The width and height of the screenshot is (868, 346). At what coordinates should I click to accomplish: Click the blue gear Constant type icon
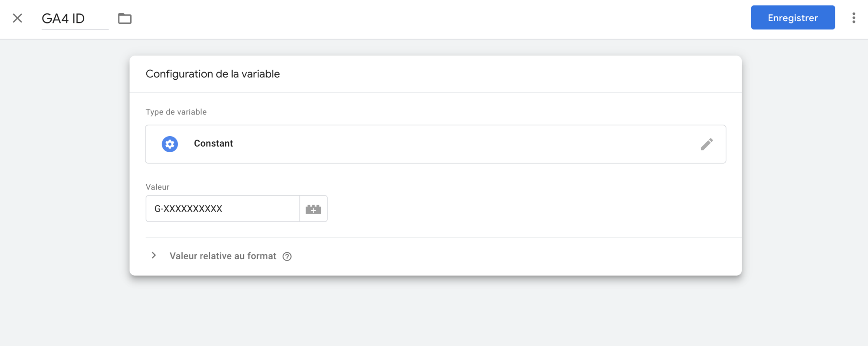[170, 144]
